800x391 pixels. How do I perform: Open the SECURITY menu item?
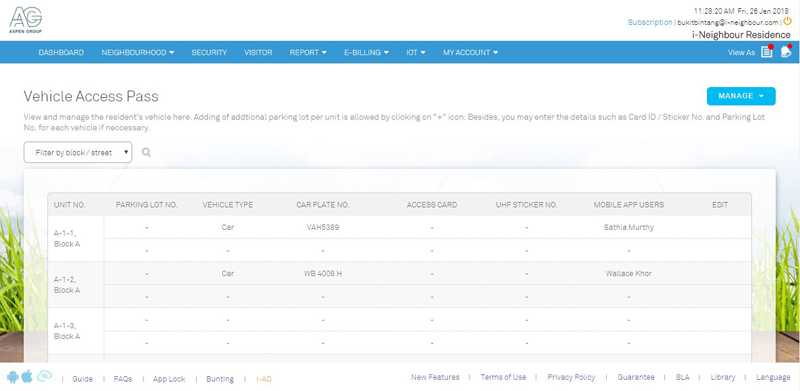(209, 53)
